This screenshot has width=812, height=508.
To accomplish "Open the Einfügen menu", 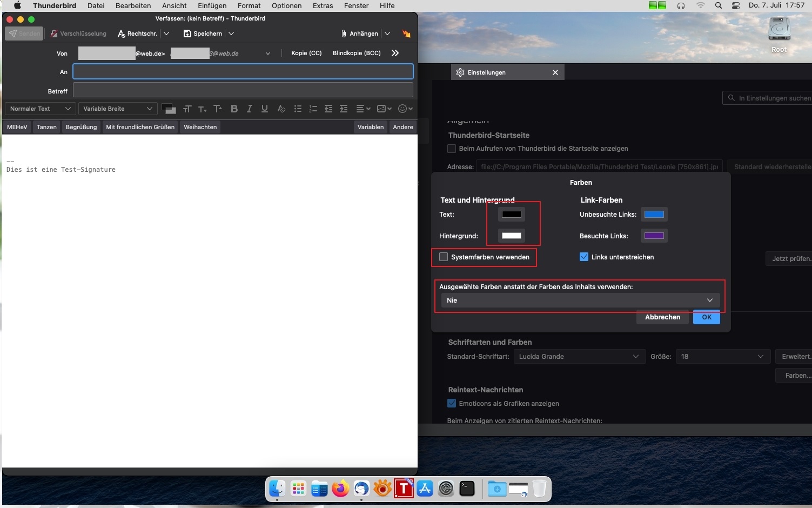I will click(x=212, y=5).
